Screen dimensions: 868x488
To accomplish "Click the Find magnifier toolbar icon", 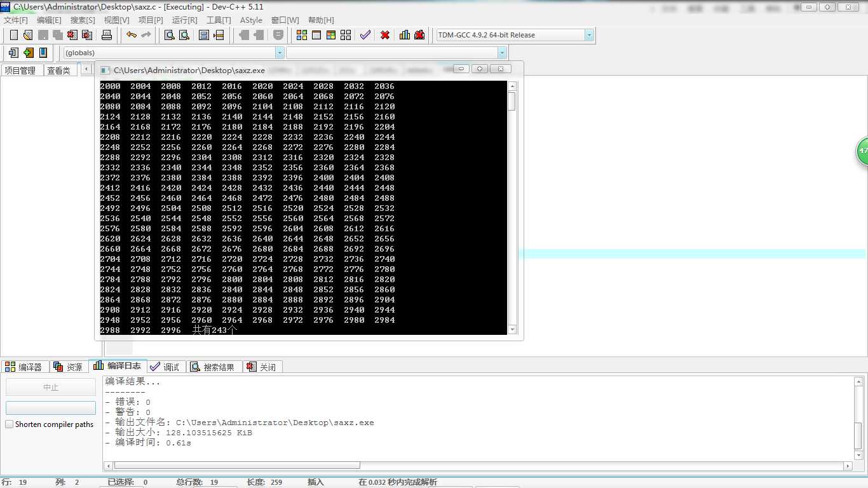I will [170, 35].
